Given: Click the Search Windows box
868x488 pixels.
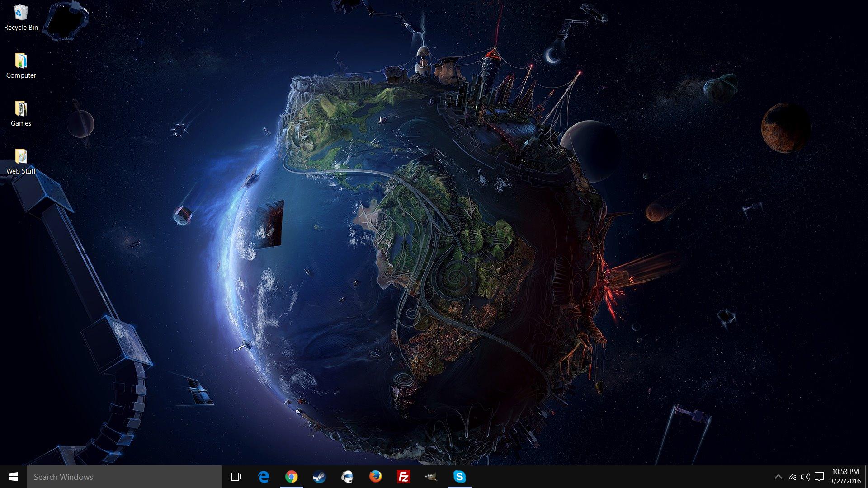Looking at the screenshot, I should coord(124,477).
